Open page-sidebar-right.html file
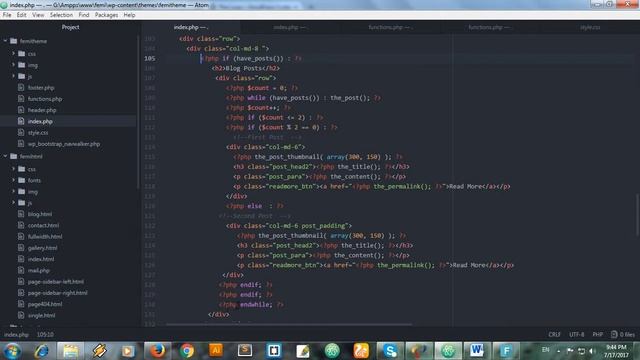The height and width of the screenshot is (360, 640). [x=58, y=293]
